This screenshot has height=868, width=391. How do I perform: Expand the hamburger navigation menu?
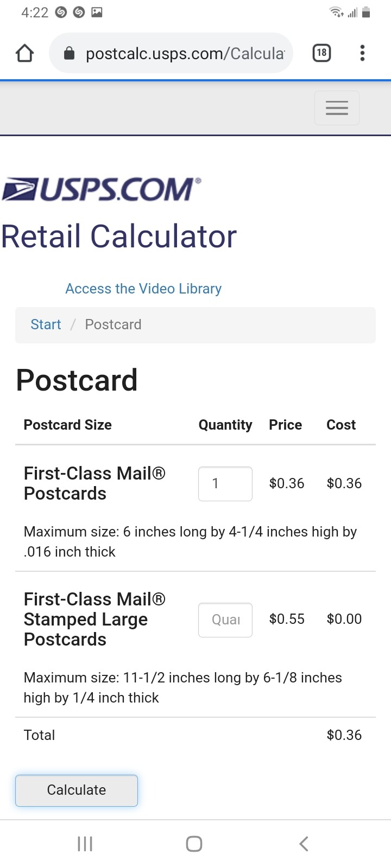click(337, 108)
